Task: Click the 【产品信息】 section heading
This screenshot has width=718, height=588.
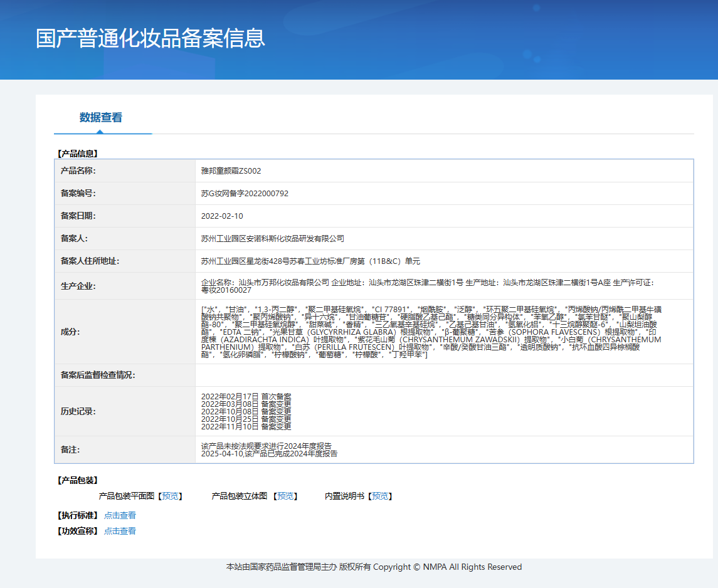Action: [x=78, y=153]
